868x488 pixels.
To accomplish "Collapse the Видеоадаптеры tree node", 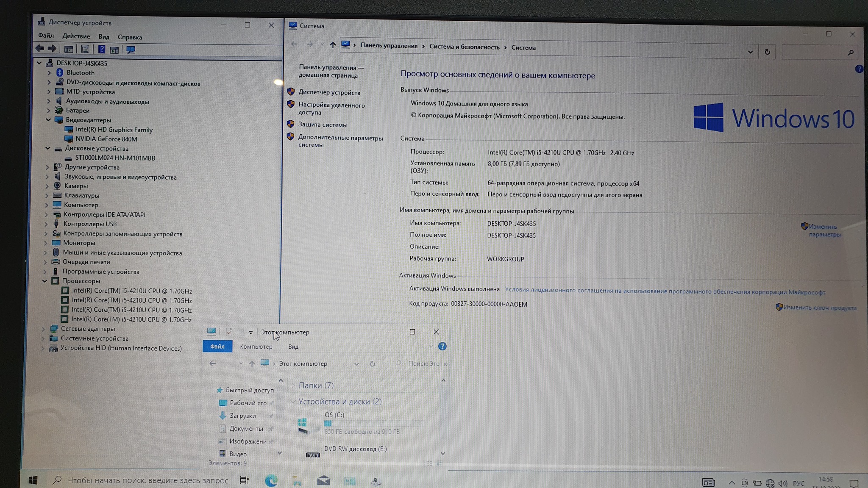I will (x=48, y=120).
